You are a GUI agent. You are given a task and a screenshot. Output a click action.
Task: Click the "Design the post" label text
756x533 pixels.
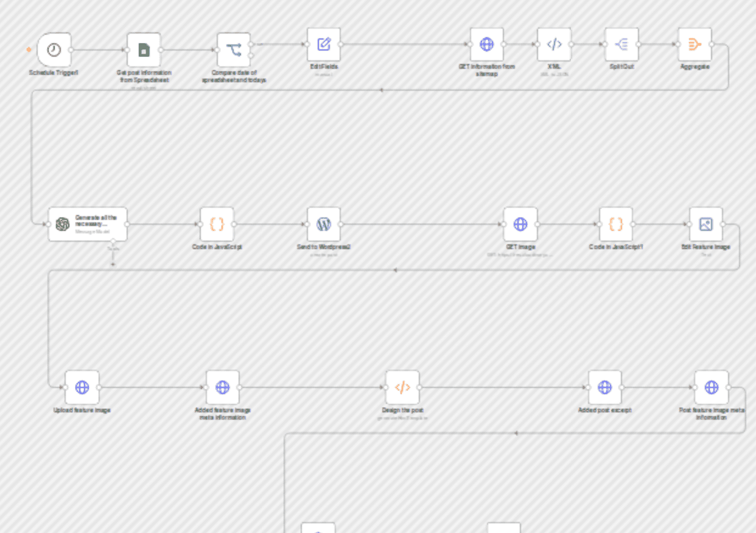pyautogui.click(x=402, y=410)
